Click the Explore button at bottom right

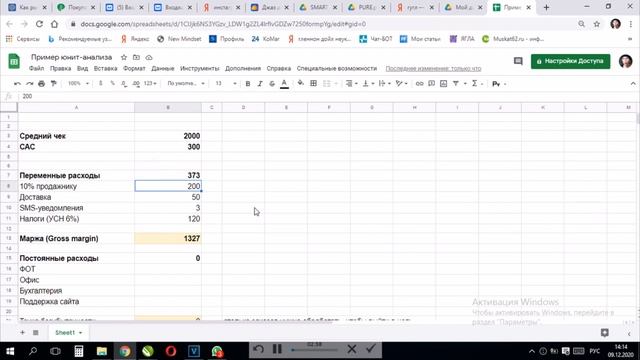[604, 333]
